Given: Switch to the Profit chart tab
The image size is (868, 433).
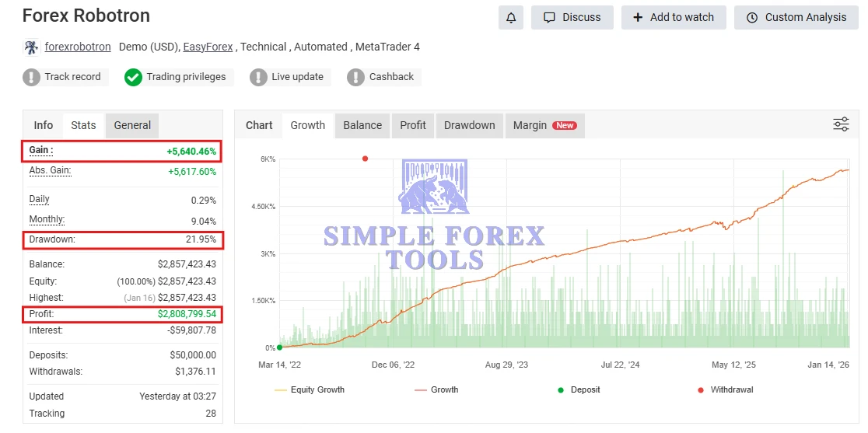Looking at the screenshot, I should pyautogui.click(x=413, y=125).
